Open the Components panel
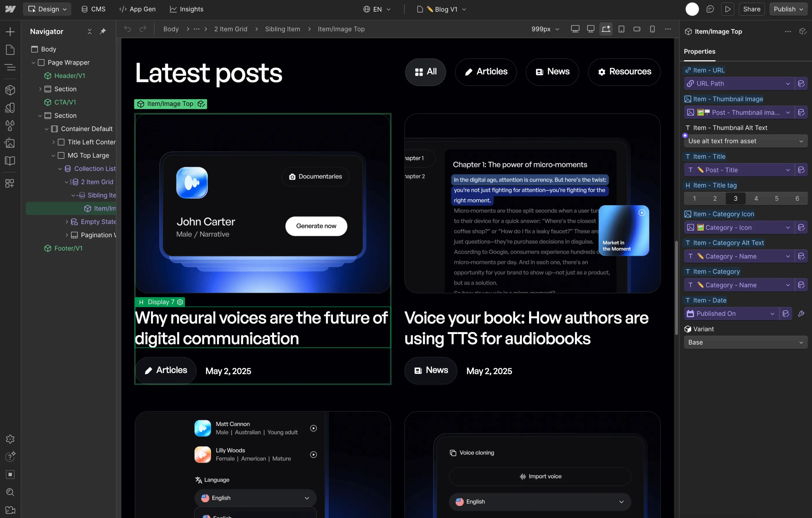The height and width of the screenshot is (518, 812). point(10,90)
